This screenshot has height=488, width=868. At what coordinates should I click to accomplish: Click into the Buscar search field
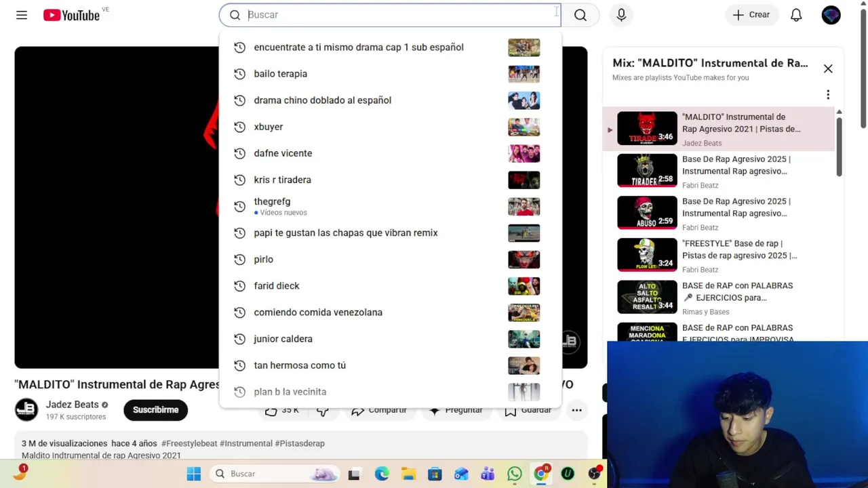tap(390, 15)
